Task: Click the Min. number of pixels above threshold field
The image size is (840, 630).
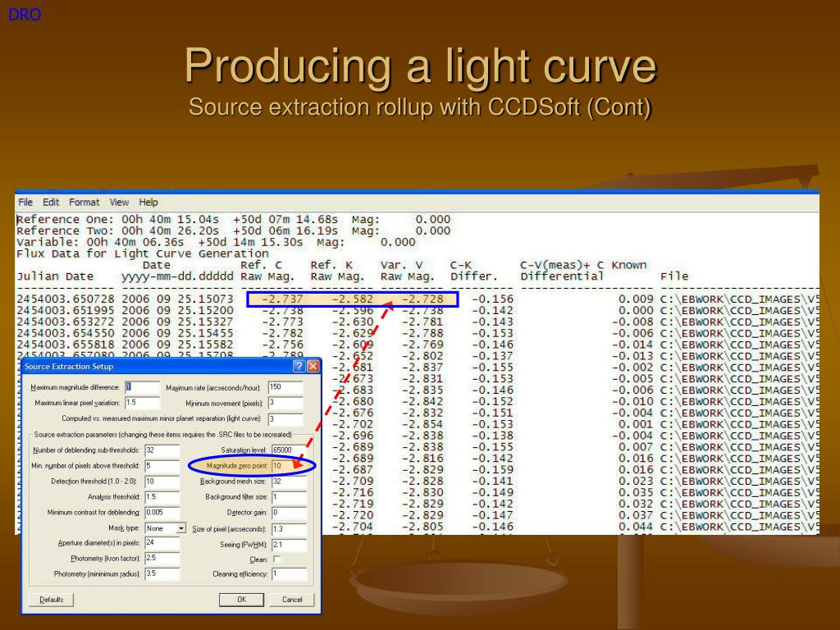Action: pos(162,466)
